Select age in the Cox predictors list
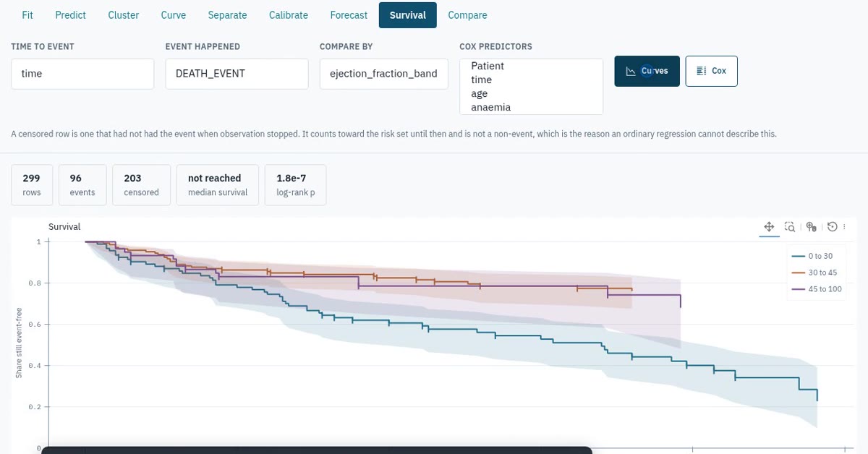Viewport: 868px width, 454px height. pyautogui.click(x=531, y=93)
